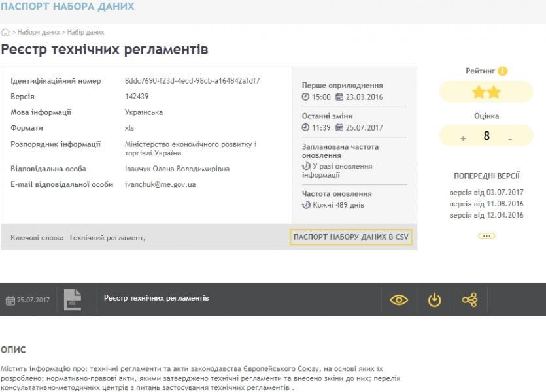Open version from 11.08.2016
546x392 pixels.
pyautogui.click(x=486, y=204)
